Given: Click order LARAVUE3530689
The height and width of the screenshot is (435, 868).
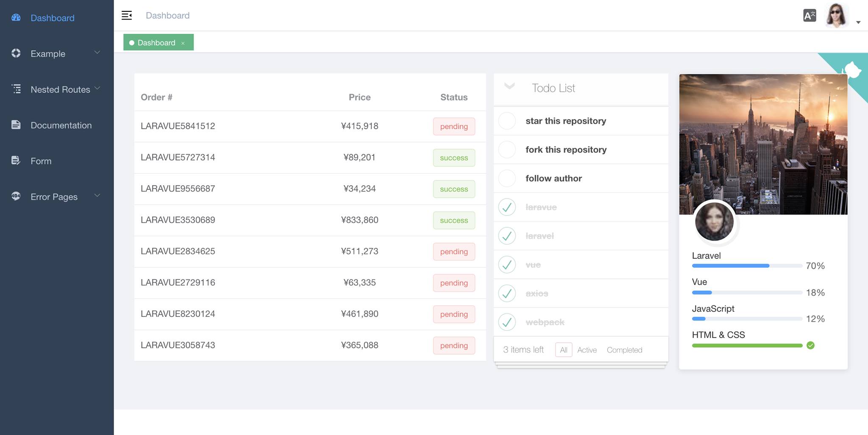Looking at the screenshot, I should point(178,220).
